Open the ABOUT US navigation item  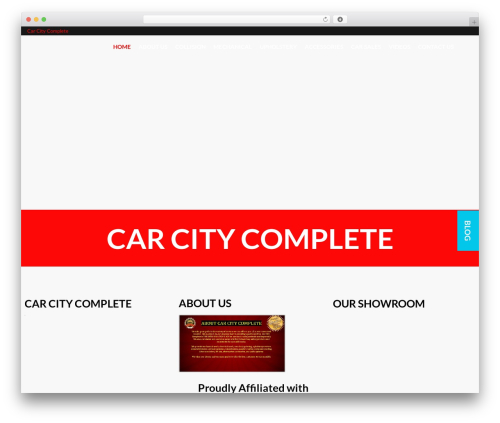[153, 47]
